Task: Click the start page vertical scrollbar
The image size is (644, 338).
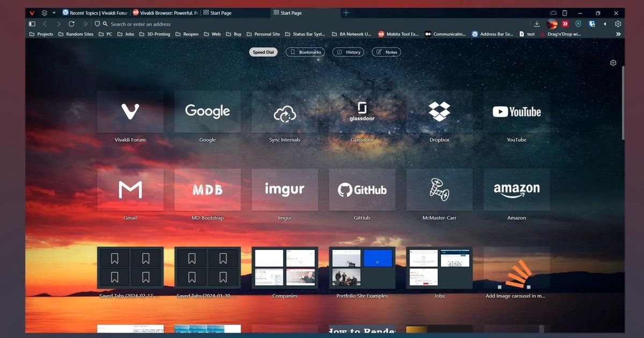Action: tap(623, 102)
